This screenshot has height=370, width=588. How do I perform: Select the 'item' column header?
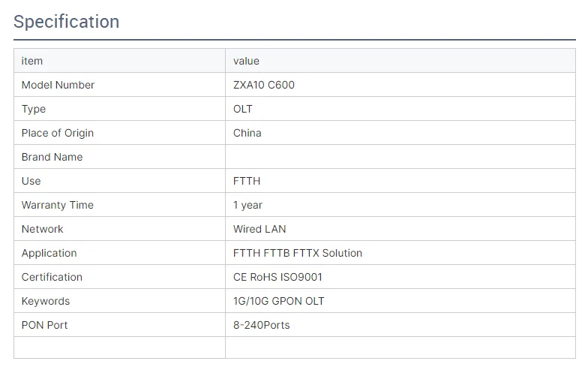120,61
